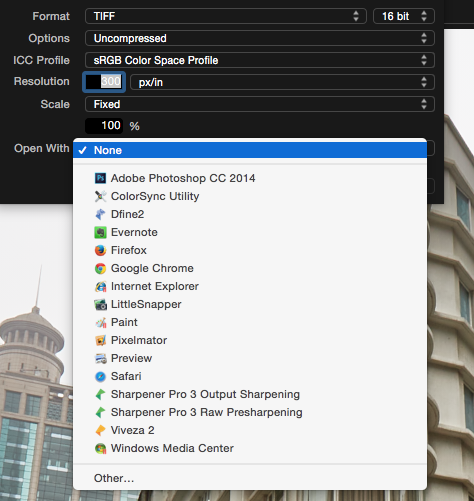Open the Scale Fixed dropdown
This screenshot has height=501, width=474.
coord(260,104)
